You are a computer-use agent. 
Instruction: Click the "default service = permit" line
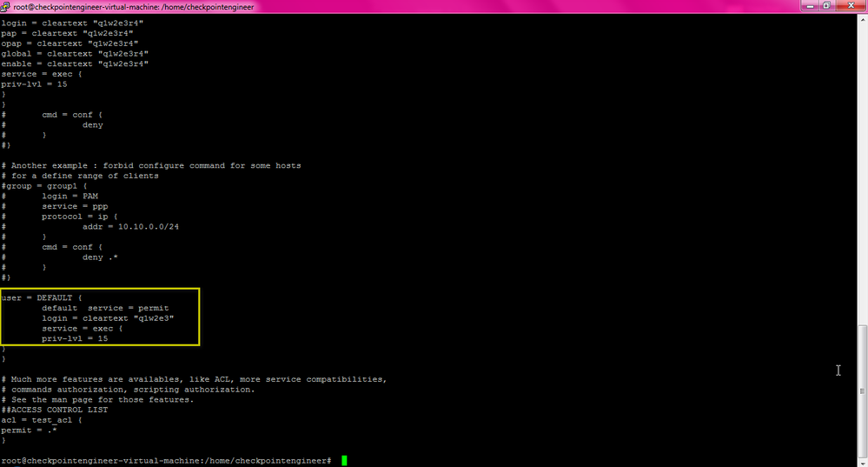[x=105, y=308]
